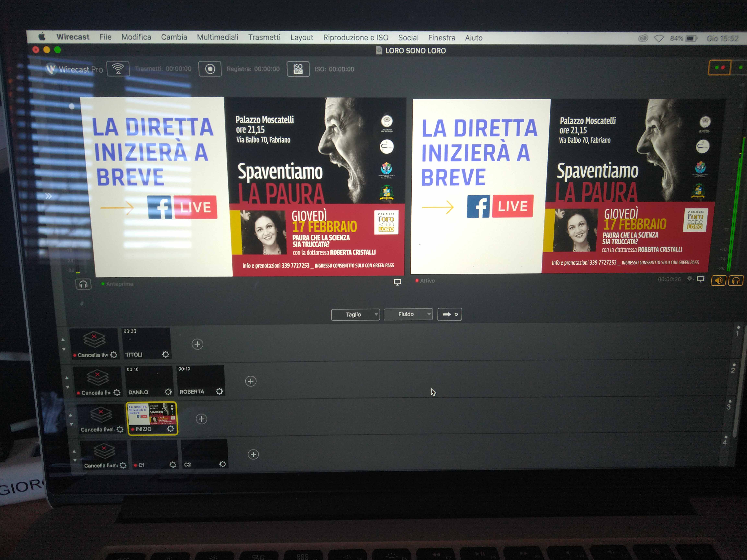Click the live monitor output icon

point(701,280)
